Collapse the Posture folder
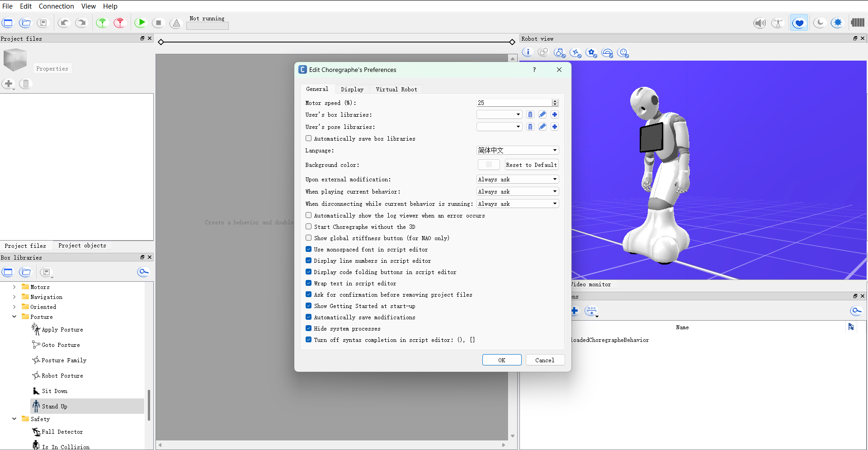 (14, 317)
